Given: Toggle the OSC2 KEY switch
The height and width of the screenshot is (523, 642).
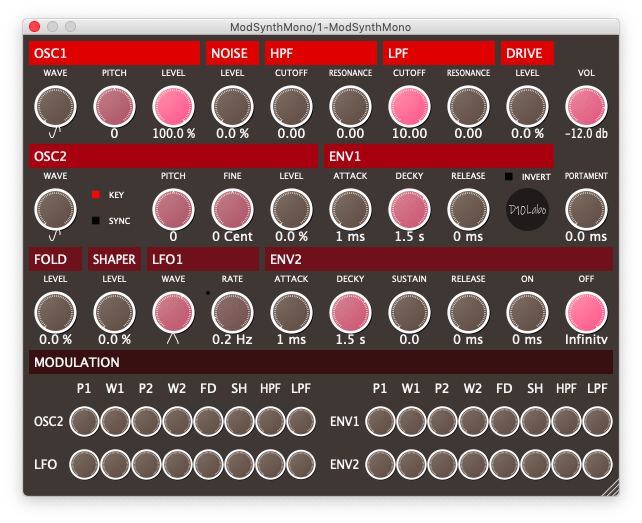Looking at the screenshot, I should (x=96, y=194).
